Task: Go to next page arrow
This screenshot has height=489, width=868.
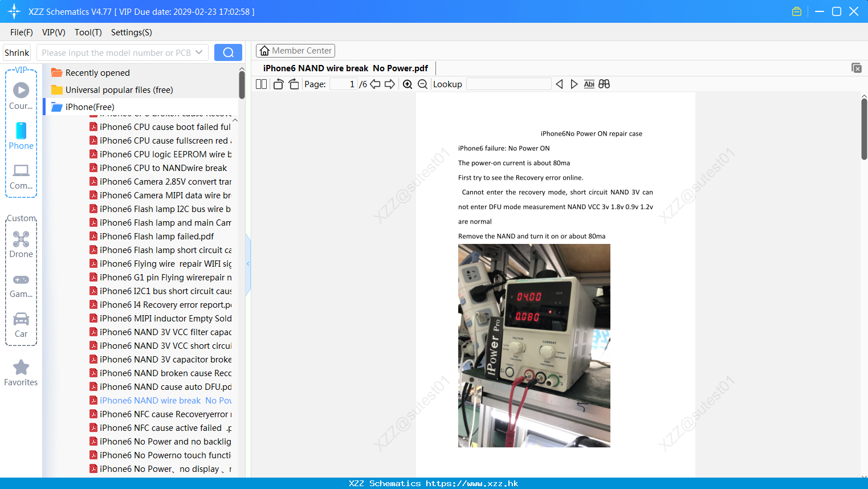Action: tap(390, 84)
